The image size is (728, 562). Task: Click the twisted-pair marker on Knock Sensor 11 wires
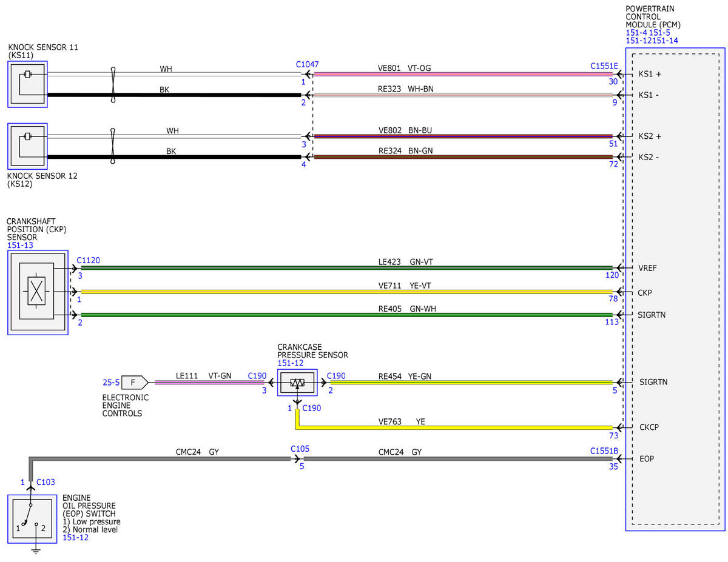pyautogui.click(x=113, y=84)
